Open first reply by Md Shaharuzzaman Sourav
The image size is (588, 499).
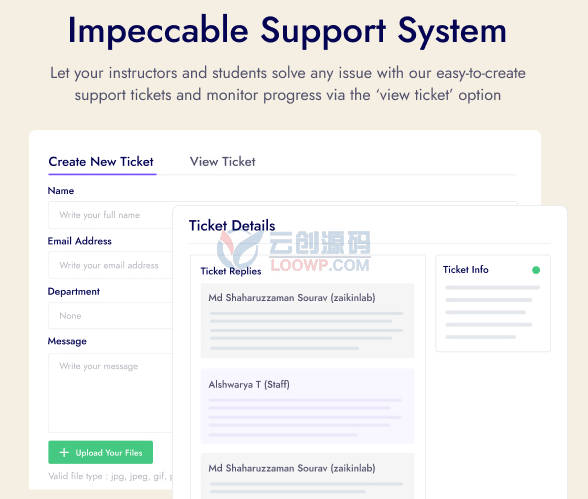point(308,321)
